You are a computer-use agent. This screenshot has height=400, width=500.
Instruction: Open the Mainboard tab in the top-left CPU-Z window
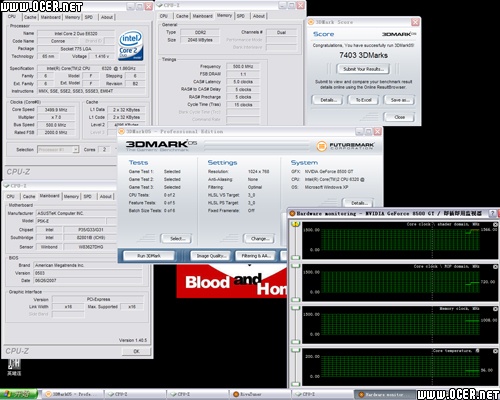[x=50, y=17]
